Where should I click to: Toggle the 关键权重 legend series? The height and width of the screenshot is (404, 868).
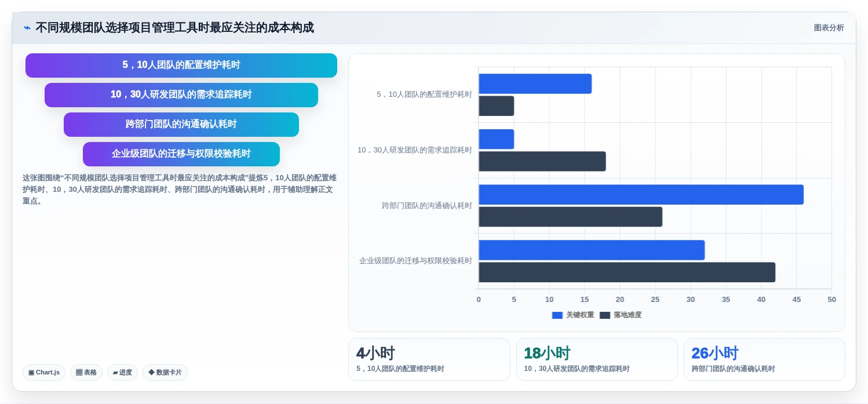[573, 315]
